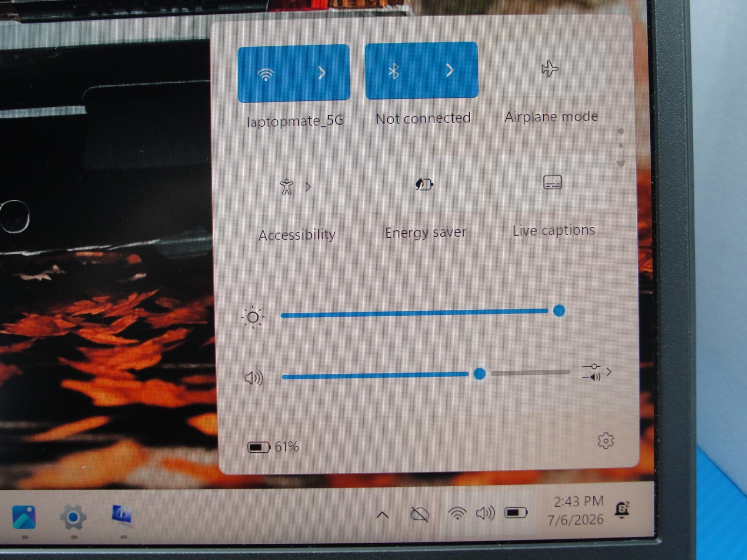Viewport: 747px width, 560px height.
Task: Open the Photos app on taskbar
Action: (x=24, y=517)
